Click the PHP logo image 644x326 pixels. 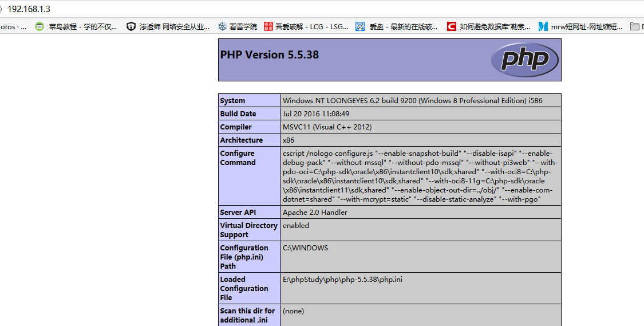(x=524, y=60)
